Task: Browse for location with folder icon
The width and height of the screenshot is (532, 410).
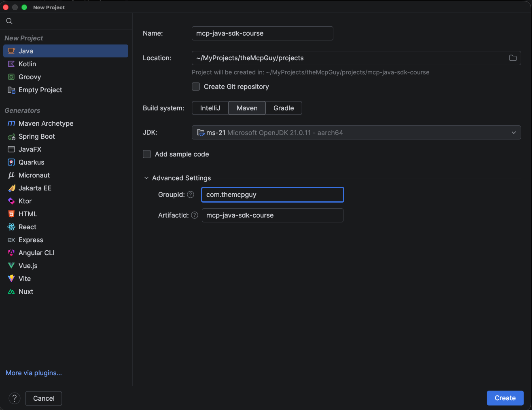Action: coord(513,58)
